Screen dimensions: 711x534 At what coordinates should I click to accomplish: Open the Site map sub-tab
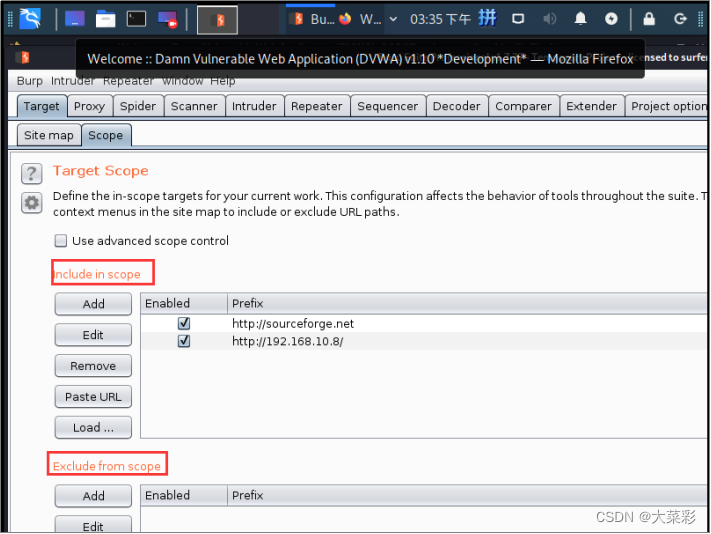[x=49, y=135]
